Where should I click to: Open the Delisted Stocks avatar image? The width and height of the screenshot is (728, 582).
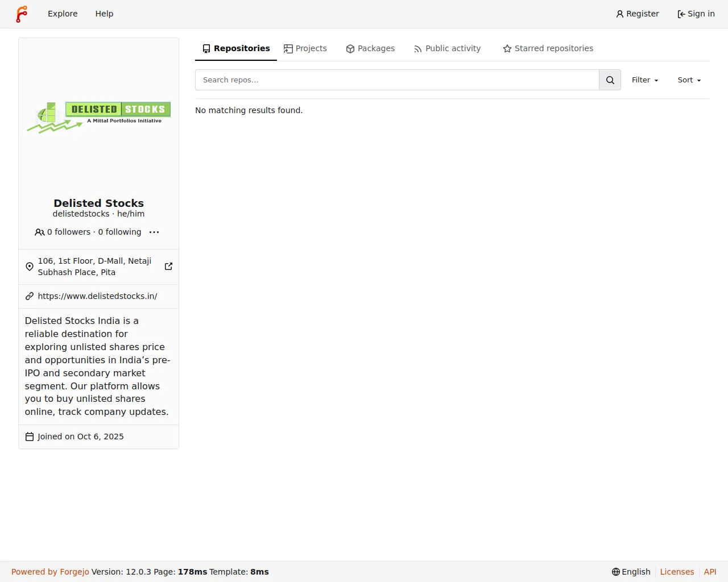99,118
